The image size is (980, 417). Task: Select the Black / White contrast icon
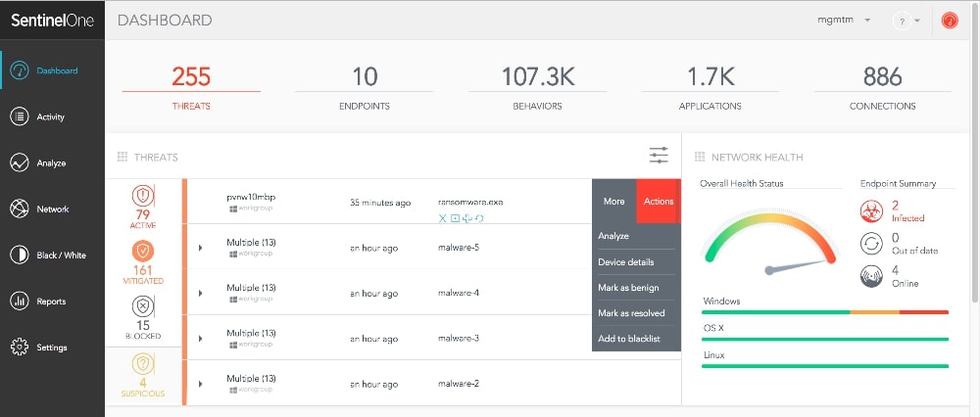[19, 255]
